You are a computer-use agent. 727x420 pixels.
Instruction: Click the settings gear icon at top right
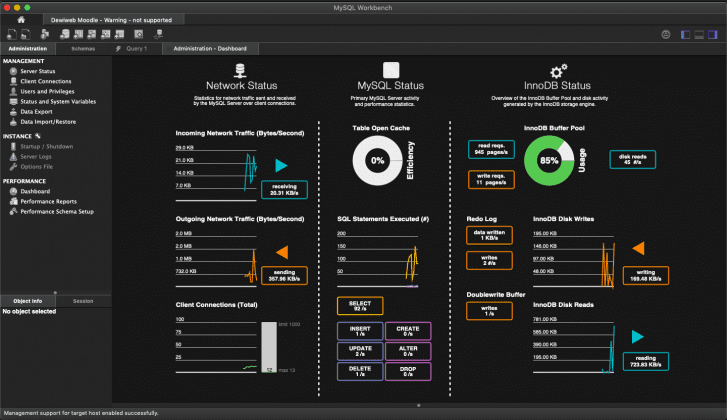tap(666, 34)
